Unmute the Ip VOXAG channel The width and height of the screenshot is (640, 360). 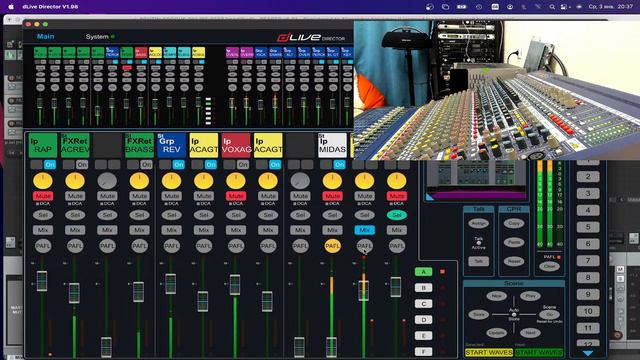[236, 196]
